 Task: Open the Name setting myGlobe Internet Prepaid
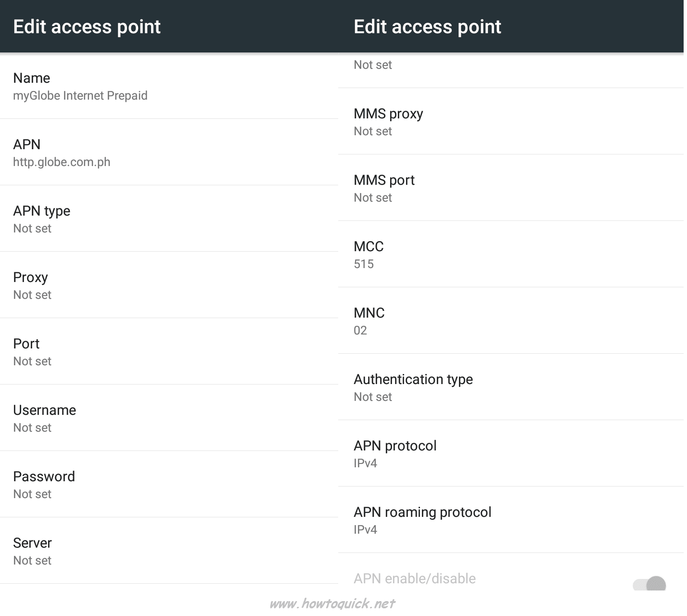coord(169,86)
